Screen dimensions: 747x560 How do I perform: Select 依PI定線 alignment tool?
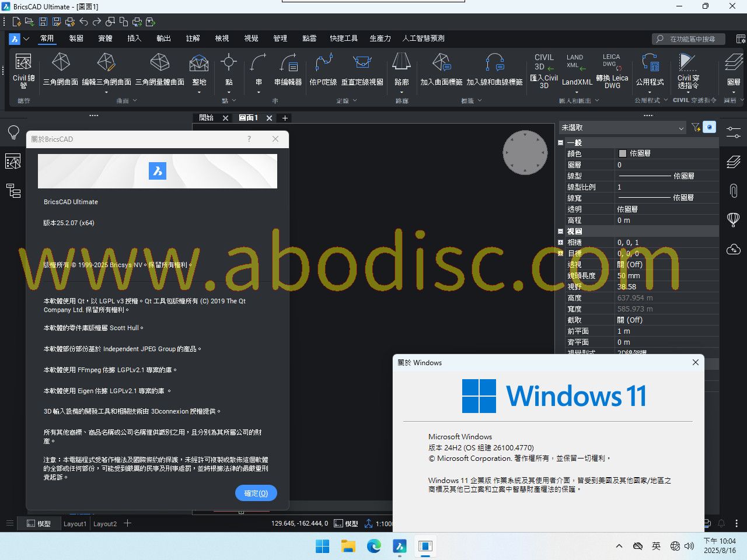point(323,70)
